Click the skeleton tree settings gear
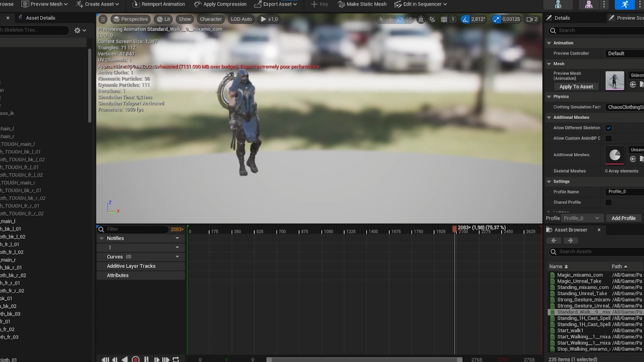644x362 pixels. pos(77,31)
